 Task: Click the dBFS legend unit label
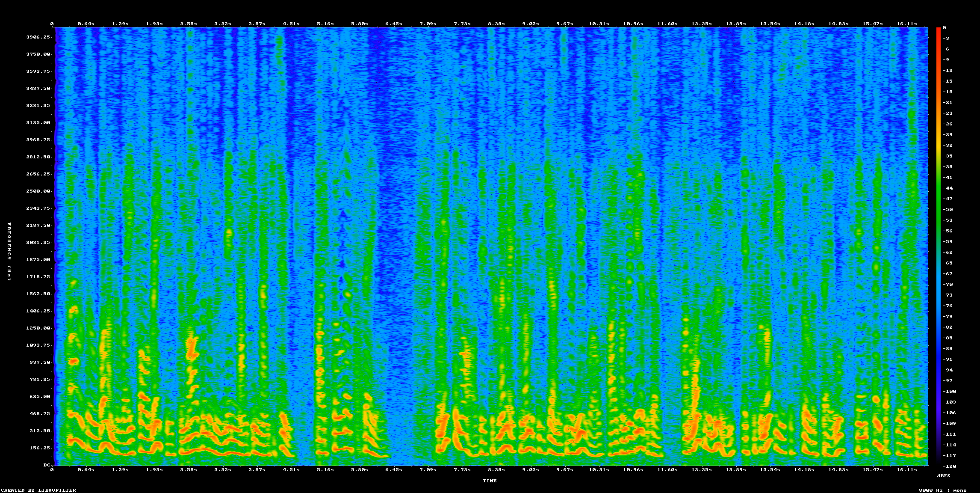tap(943, 476)
